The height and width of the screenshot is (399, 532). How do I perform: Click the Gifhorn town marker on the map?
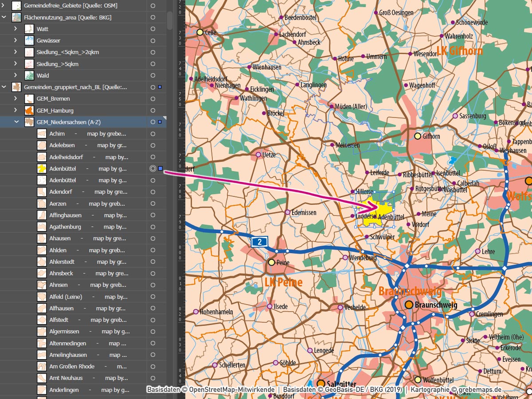tap(417, 136)
